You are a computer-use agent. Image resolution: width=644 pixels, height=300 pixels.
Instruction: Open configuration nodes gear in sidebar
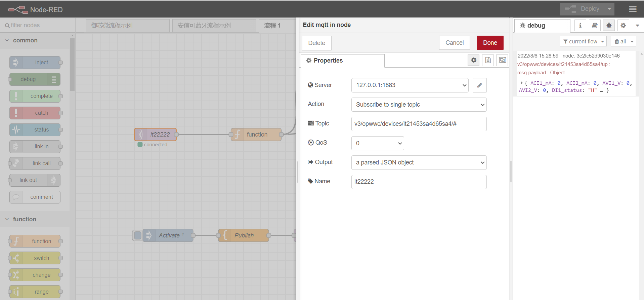(x=623, y=25)
